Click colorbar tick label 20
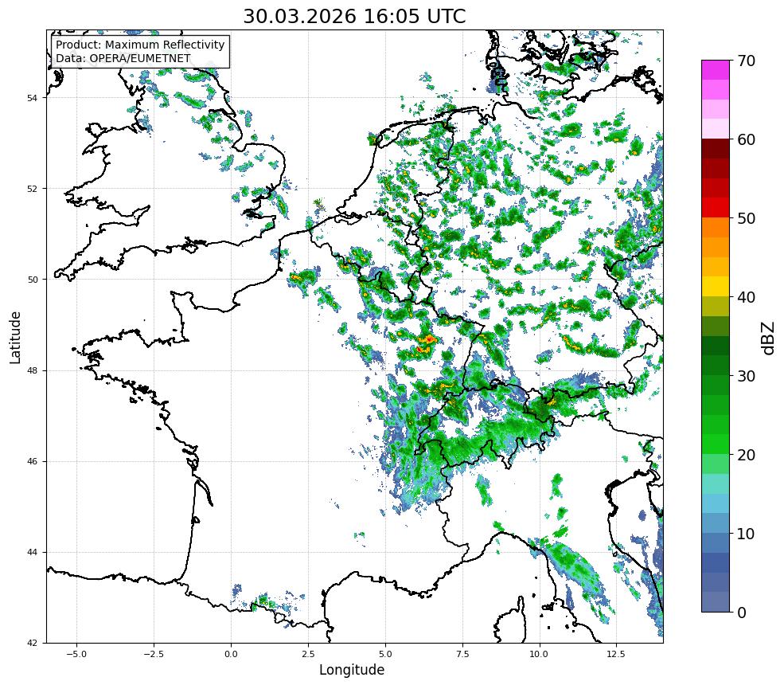The height and width of the screenshot is (685, 784). click(x=746, y=456)
